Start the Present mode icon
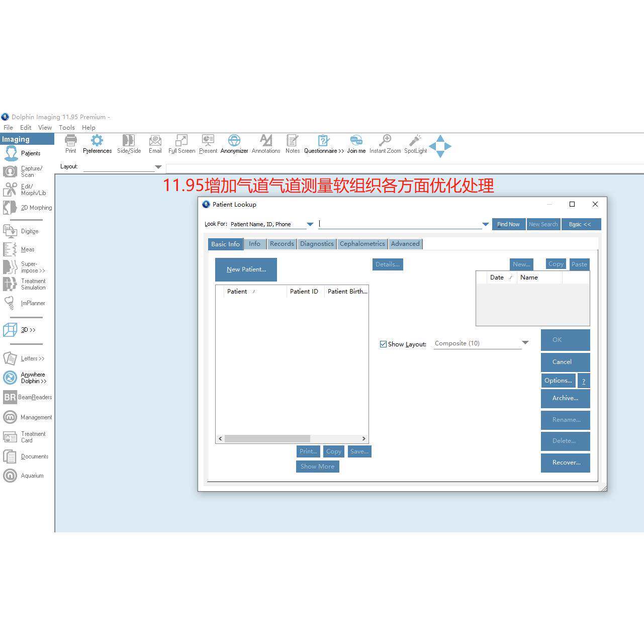 pos(208,144)
